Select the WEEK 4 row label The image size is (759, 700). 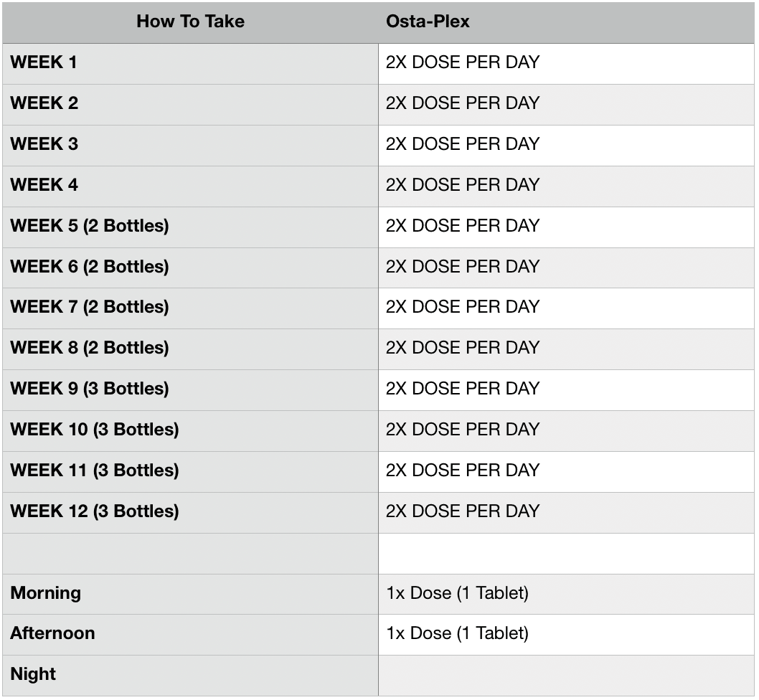(x=44, y=185)
